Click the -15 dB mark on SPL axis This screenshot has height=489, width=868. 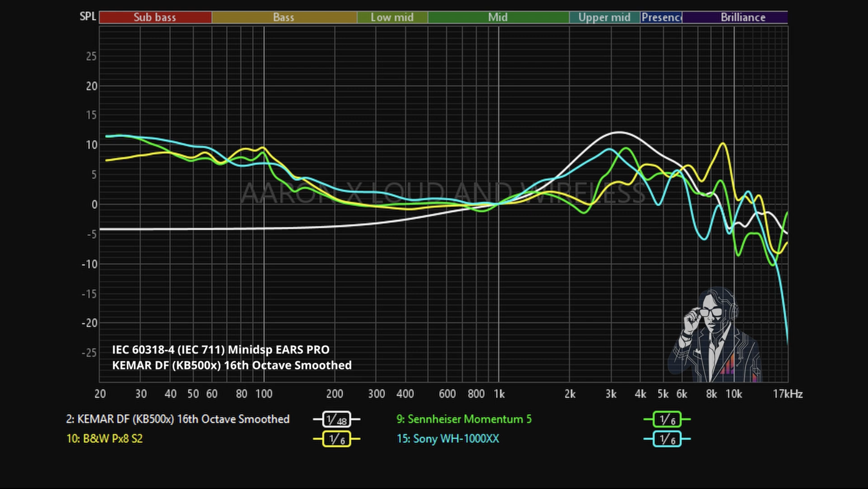(89, 295)
